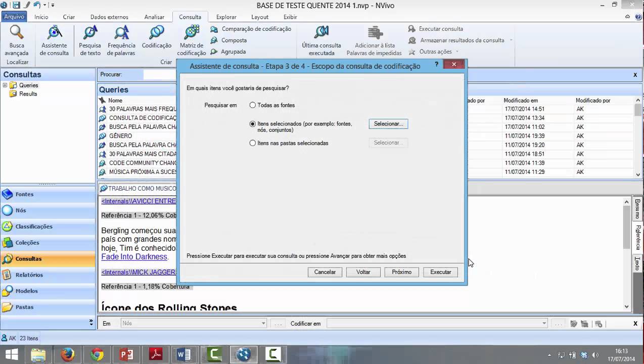
Task: Open Chrome from the taskbar
Action: [x=97, y=354]
